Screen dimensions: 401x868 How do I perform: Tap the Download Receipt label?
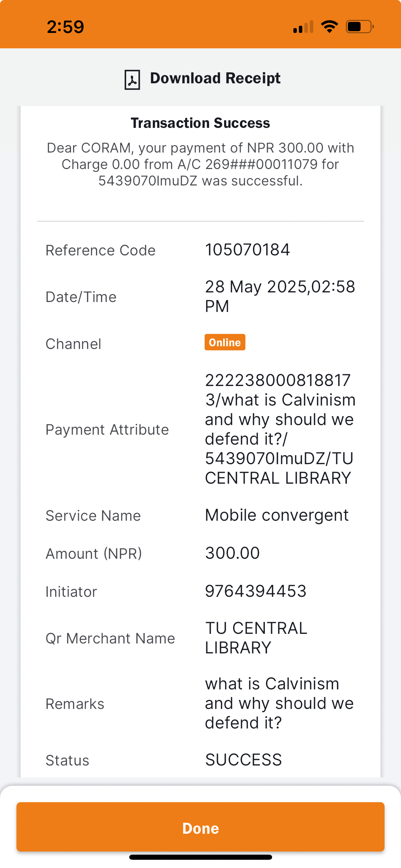point(215,79)
